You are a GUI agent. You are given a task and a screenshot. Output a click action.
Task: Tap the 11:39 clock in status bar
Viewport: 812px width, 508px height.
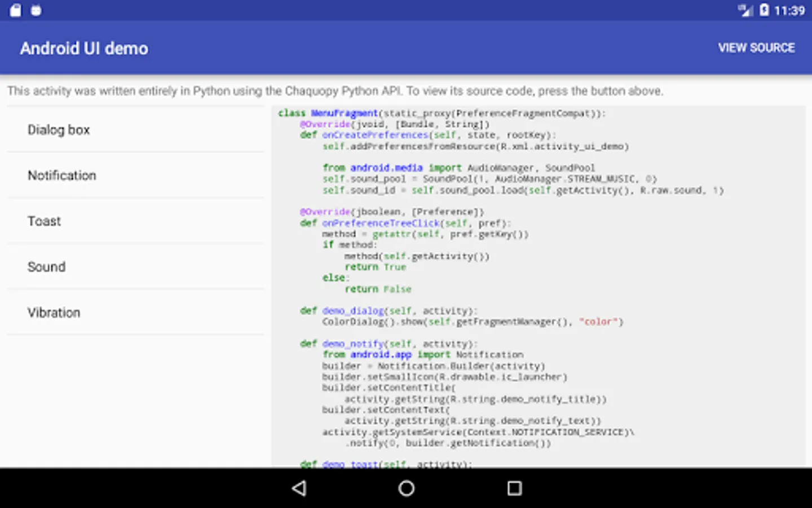point(789,10)
